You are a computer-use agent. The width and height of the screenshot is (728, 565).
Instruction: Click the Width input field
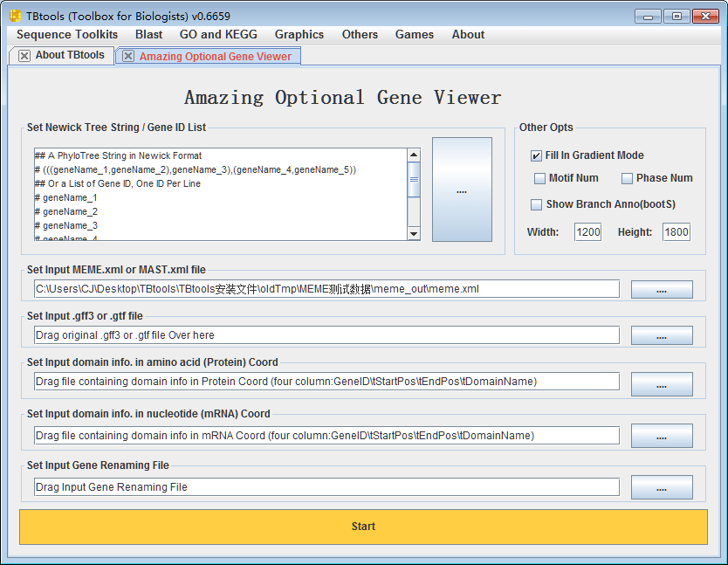tap(587, 232)
